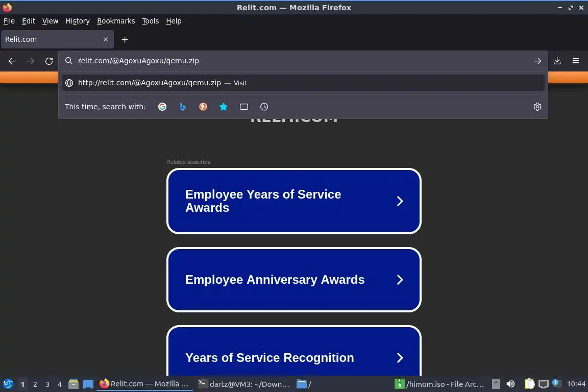This screenshot has height=392, width=588.
Task: Open Employee Years of Service Awards link
Action: [294, 201]
